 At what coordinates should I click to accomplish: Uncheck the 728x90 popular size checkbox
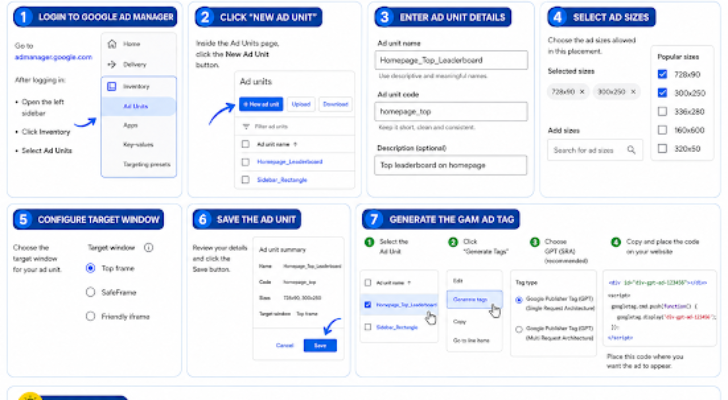663,74
